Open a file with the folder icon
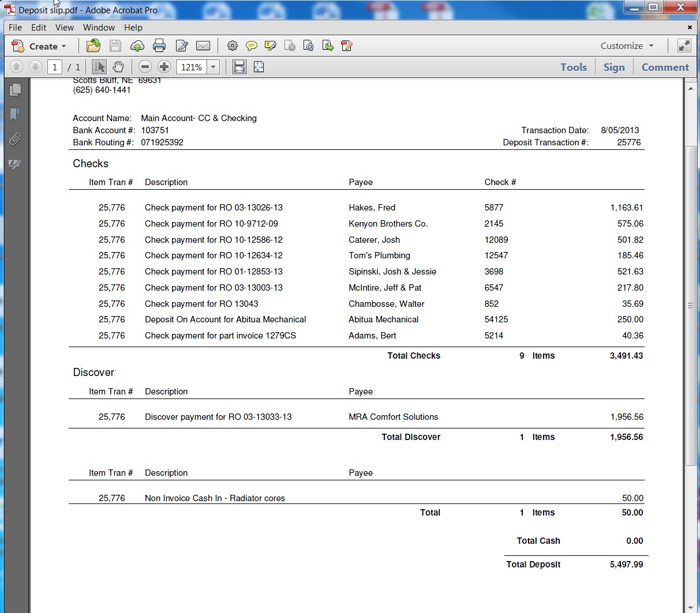The width and height of the screenshot is (700, 613). 93,46
